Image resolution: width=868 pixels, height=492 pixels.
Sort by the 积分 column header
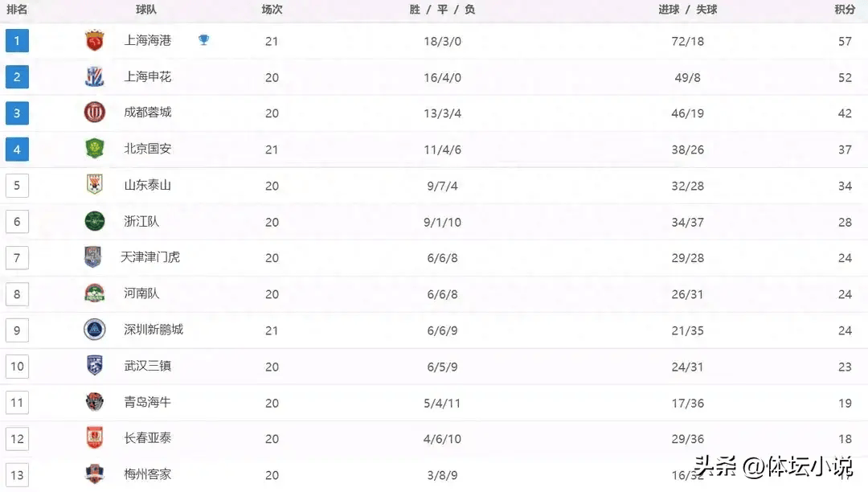(844, 10)
